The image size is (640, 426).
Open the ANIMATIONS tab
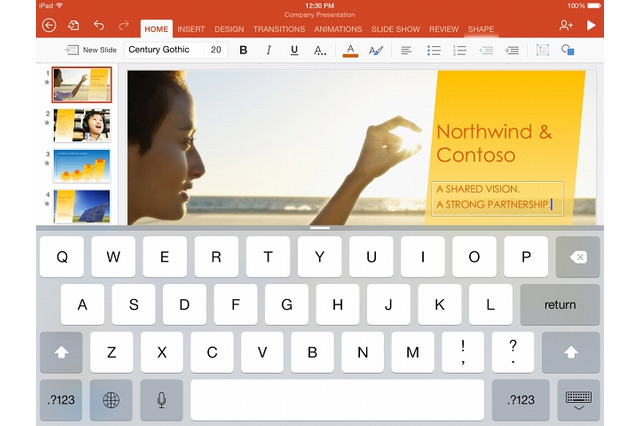coord(338,29)
